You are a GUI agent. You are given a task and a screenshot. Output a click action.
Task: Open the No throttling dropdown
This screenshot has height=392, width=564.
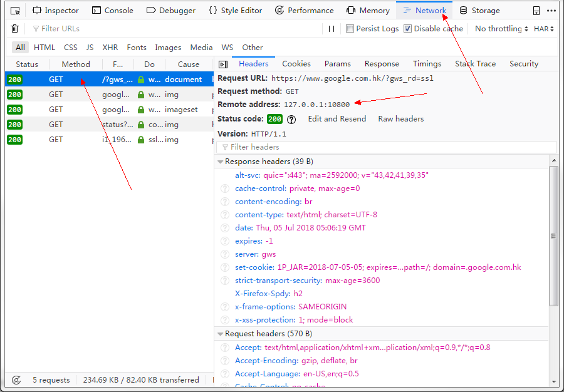tap(499, 28)
